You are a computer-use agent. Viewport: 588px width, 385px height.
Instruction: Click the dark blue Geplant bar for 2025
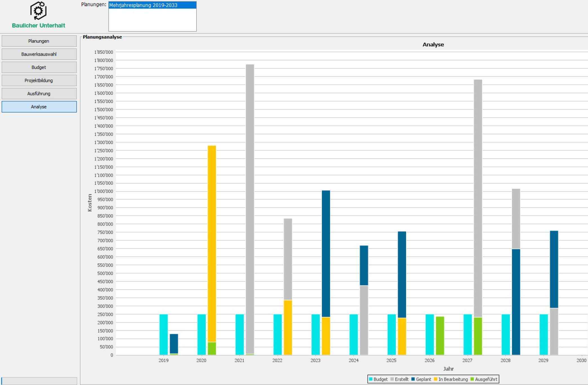pos(402,275)
